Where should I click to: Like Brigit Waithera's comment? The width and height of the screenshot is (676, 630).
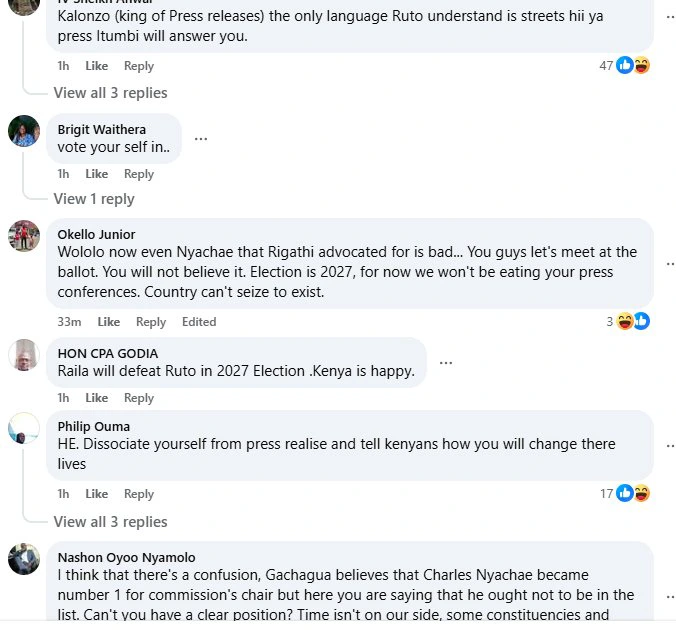[x=97, y=174]
